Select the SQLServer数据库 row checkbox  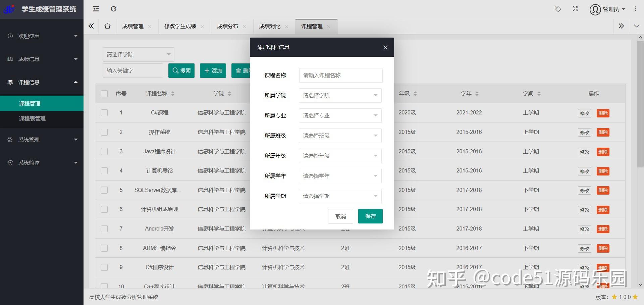click(104, 190)
